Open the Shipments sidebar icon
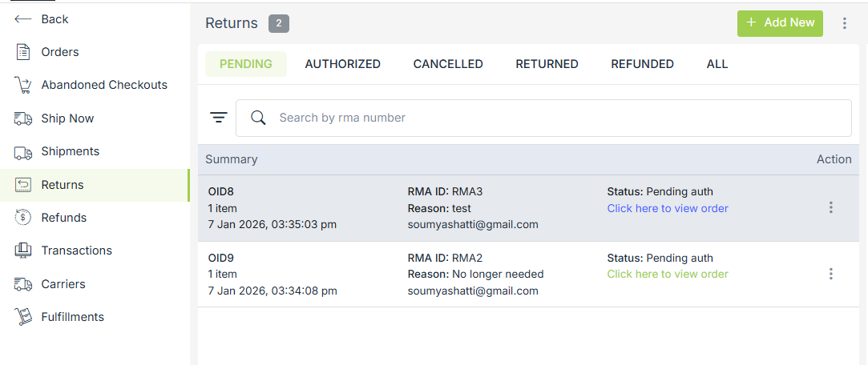This screenshot has height=365, width=868. [23, 152]
